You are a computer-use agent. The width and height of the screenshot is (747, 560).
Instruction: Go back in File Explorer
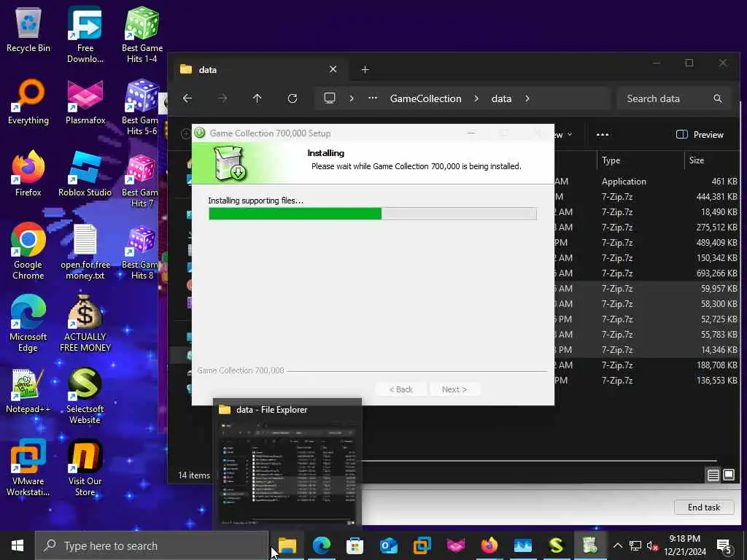pos(187,98)
